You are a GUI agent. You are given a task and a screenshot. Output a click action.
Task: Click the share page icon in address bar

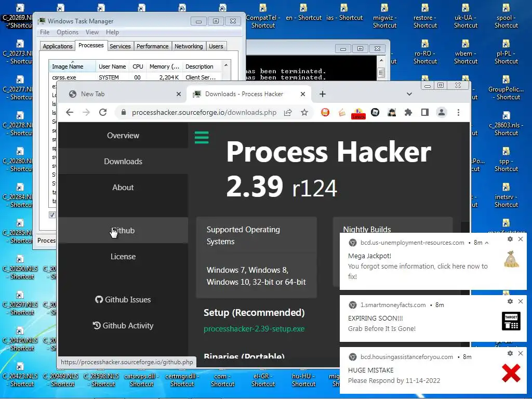[x=288, y=112]
